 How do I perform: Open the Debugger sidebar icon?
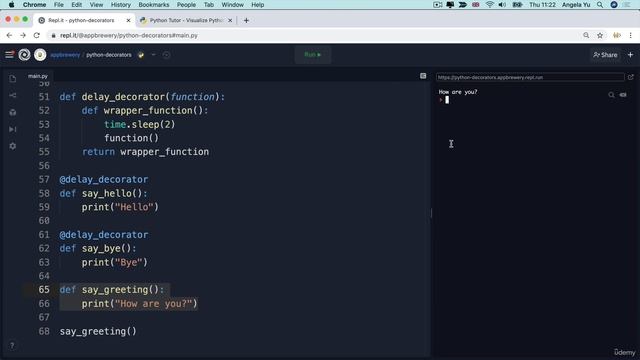click(13, 129)
